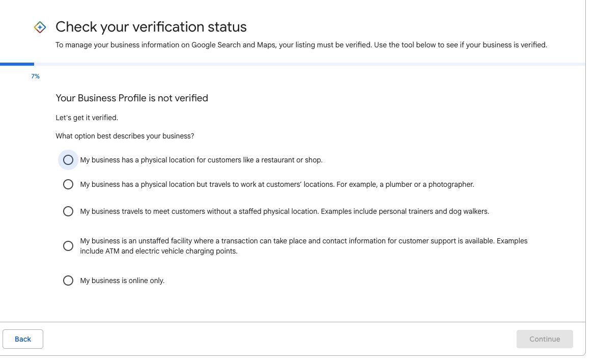Image resolution: width=596 pixels, height=364 pixels.
Task: Select the online only business option
Action: pos(68,281)
